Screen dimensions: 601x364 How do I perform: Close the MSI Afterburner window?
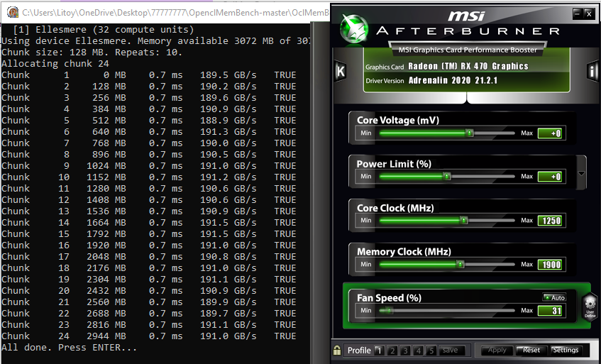[589, 14]
